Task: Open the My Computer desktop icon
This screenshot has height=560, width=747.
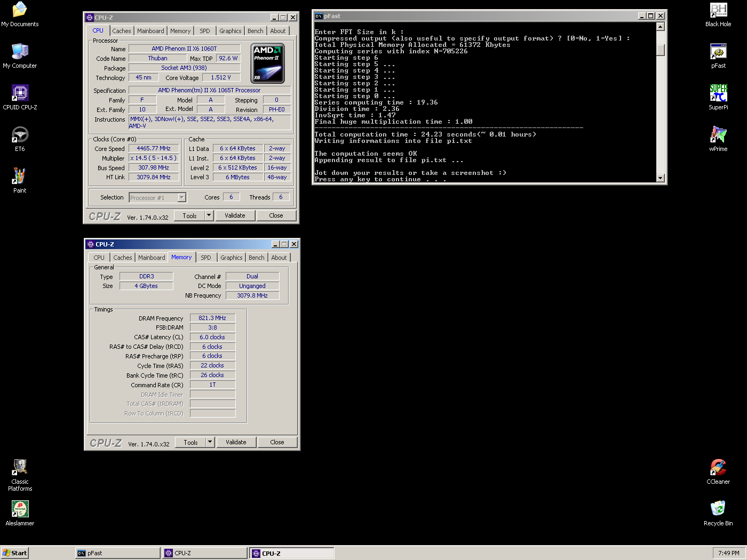Action: pos(20,56)
